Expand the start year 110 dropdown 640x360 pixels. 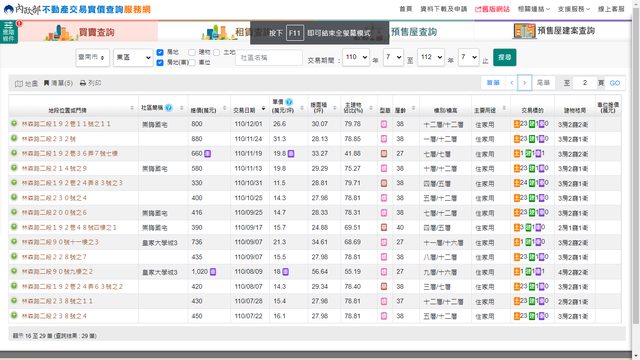pos(356,57)
